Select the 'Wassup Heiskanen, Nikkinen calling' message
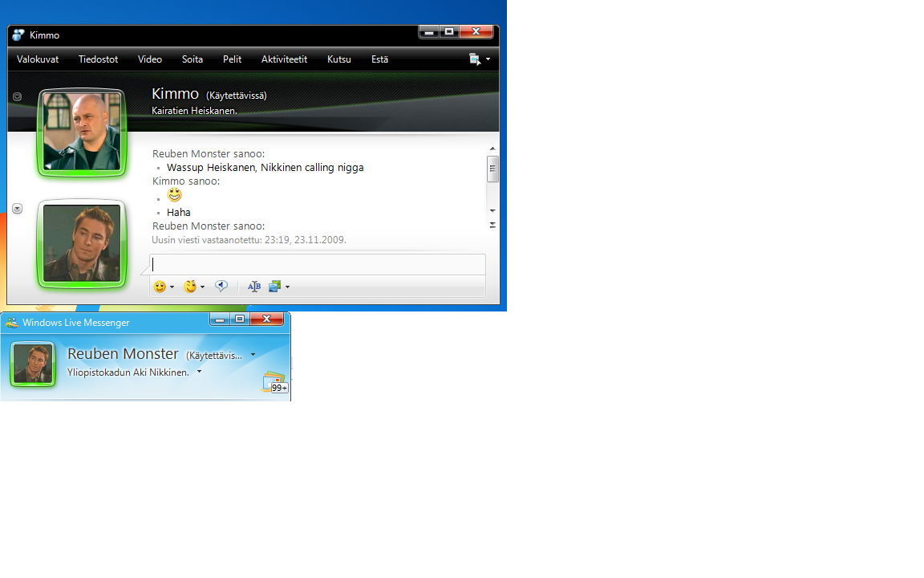Viewport: 924px width, 578px height. (265, 168)
